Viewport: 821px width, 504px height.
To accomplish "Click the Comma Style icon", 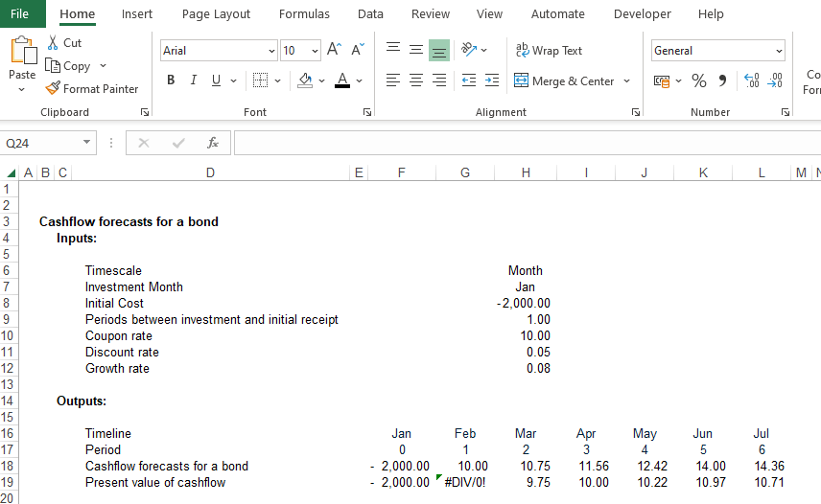I will (722, 81).
